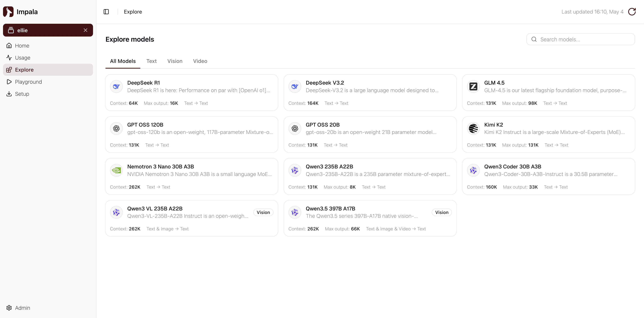Click 'Max output: 131K' on Kimi K2

click(x=520, y=145)
